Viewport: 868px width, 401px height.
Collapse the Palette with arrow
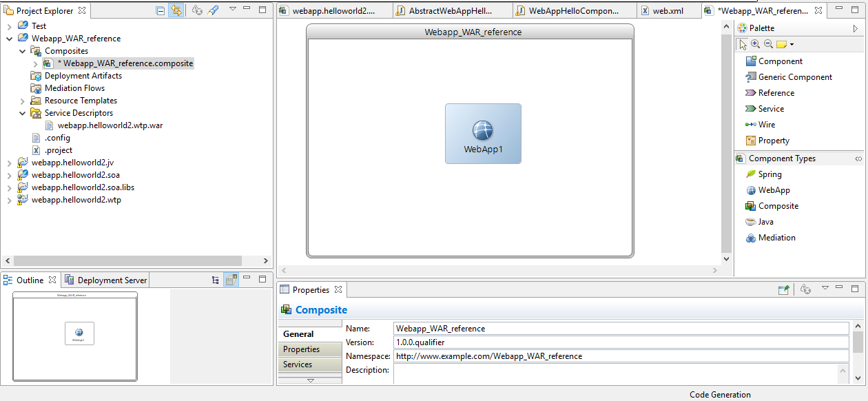coord(856,28)
